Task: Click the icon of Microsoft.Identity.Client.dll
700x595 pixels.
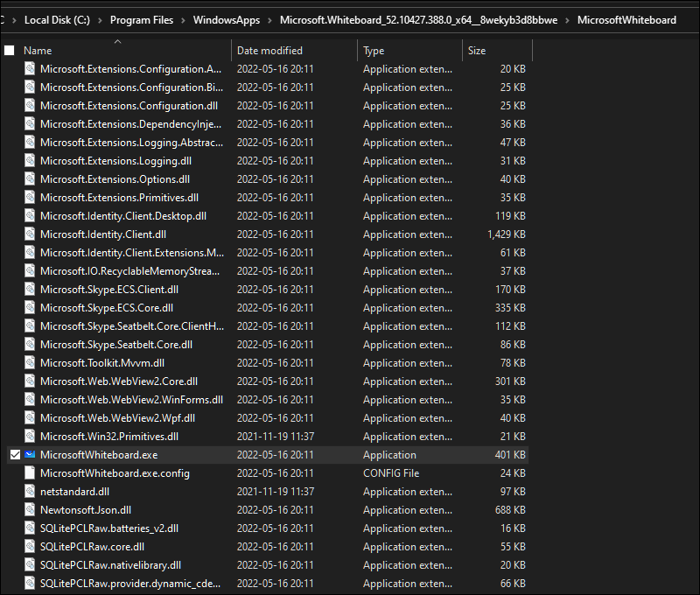Action: pyautogui.click(x=30, y=234)
